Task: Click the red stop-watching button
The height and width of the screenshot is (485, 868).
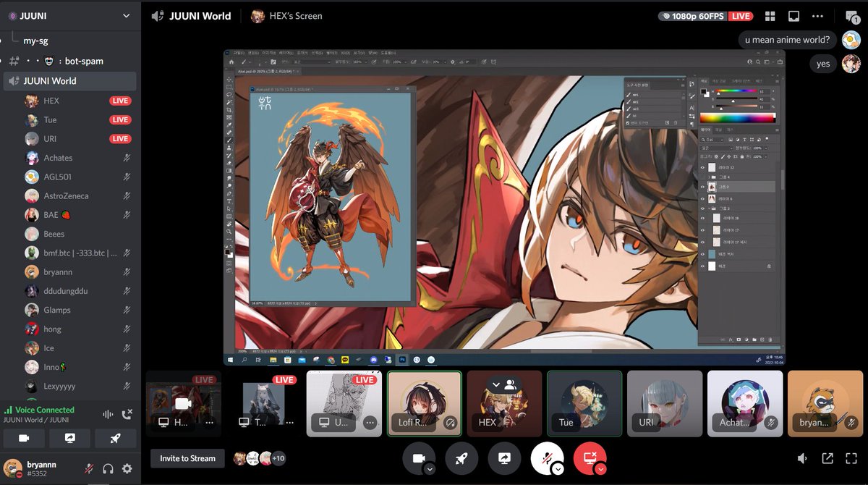Action: pyautogui.click(x=590, y=458)
